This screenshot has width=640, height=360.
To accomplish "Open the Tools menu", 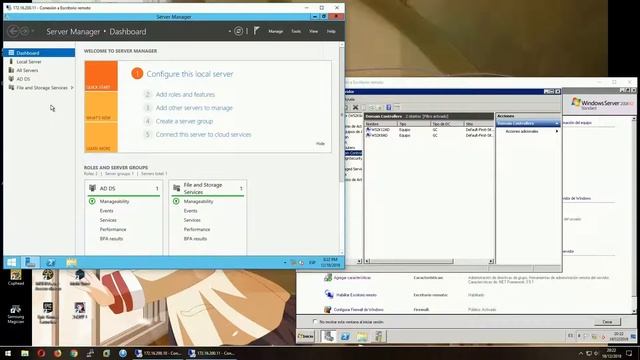I will coord(296,31).
